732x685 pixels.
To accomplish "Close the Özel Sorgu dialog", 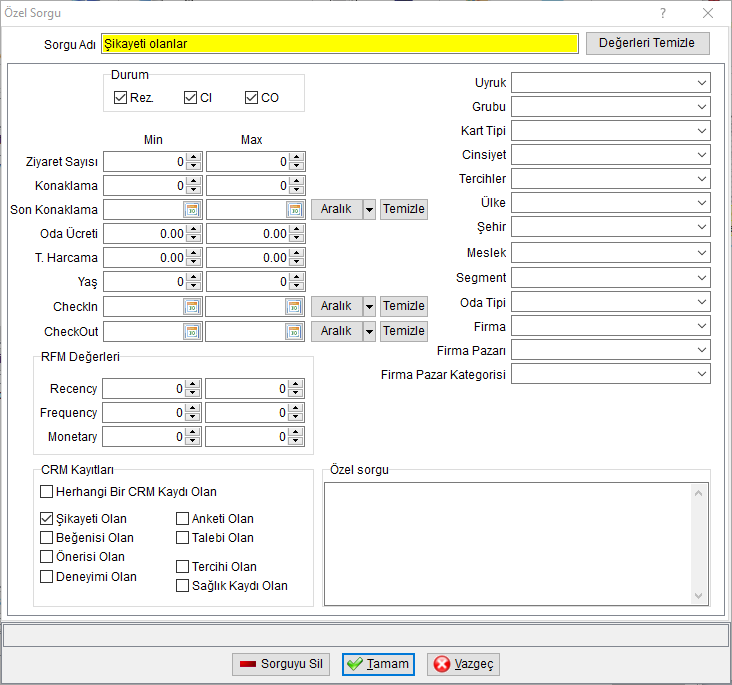I will (708, 13).
